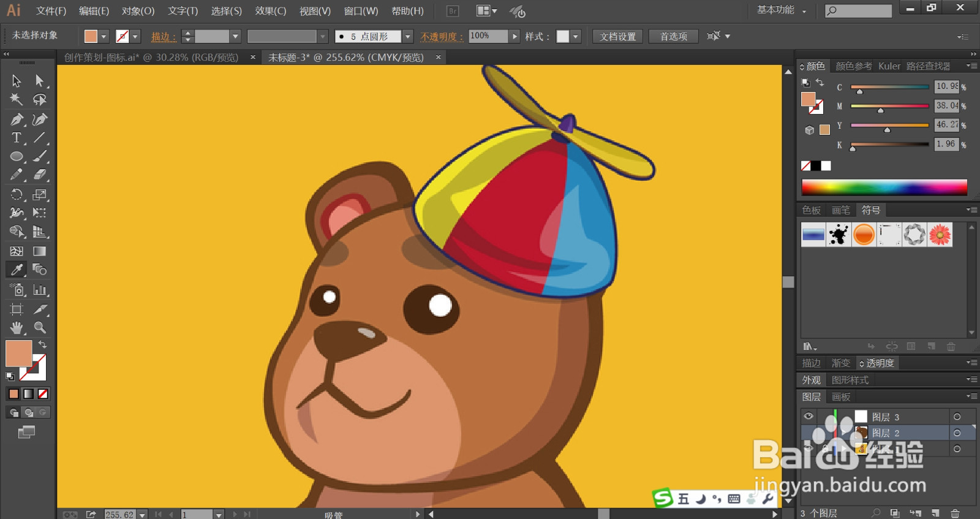Pick a color from the spectrum bar
Screen dimensions: 980x519
tap(884, 187)
